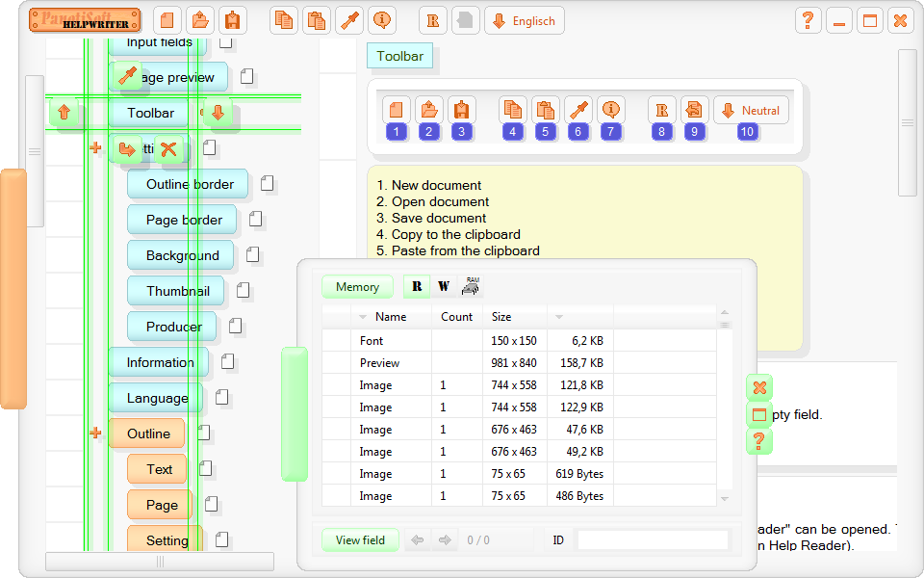
Task: Open the green question mark help icon
Action: click(758, 442)
